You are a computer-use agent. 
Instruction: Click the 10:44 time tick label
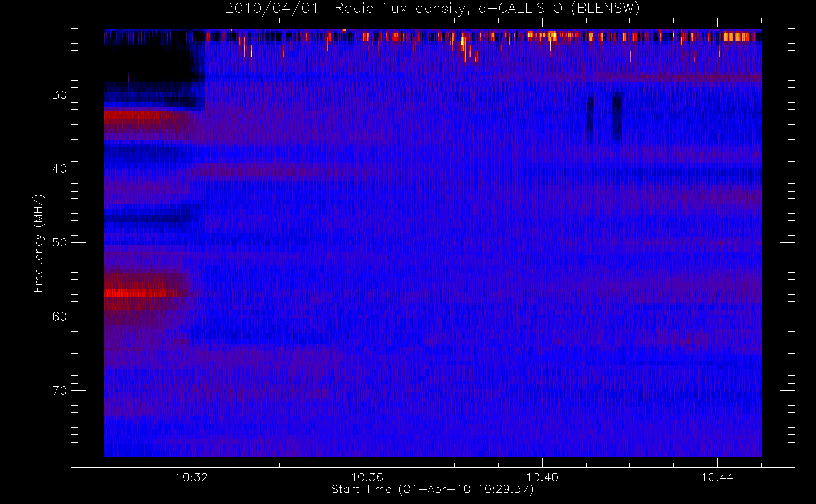tap(717, 477)
